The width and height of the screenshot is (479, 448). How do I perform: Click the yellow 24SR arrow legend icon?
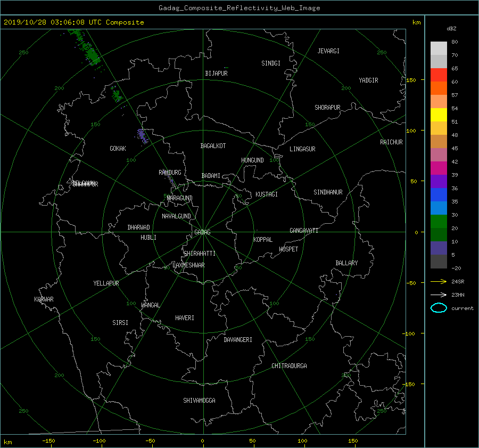(439, 281)
